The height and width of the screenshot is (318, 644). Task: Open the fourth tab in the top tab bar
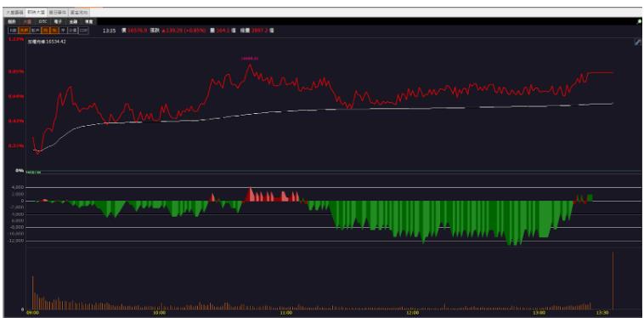79,12
